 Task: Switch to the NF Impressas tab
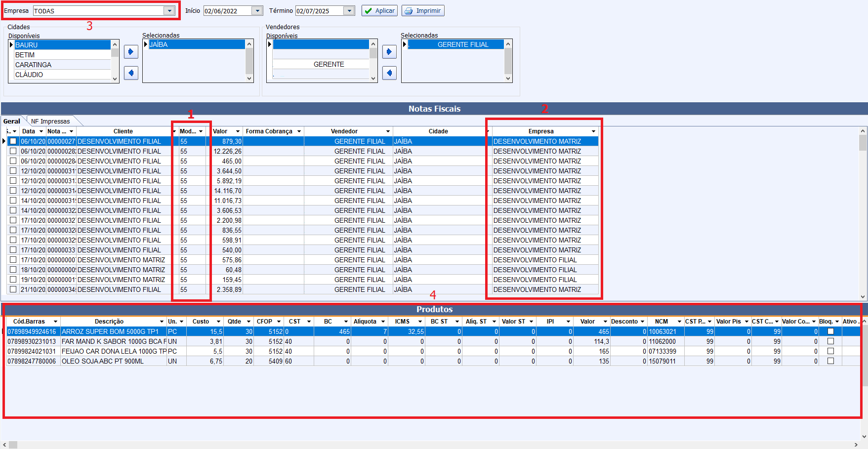pos(50,122)
